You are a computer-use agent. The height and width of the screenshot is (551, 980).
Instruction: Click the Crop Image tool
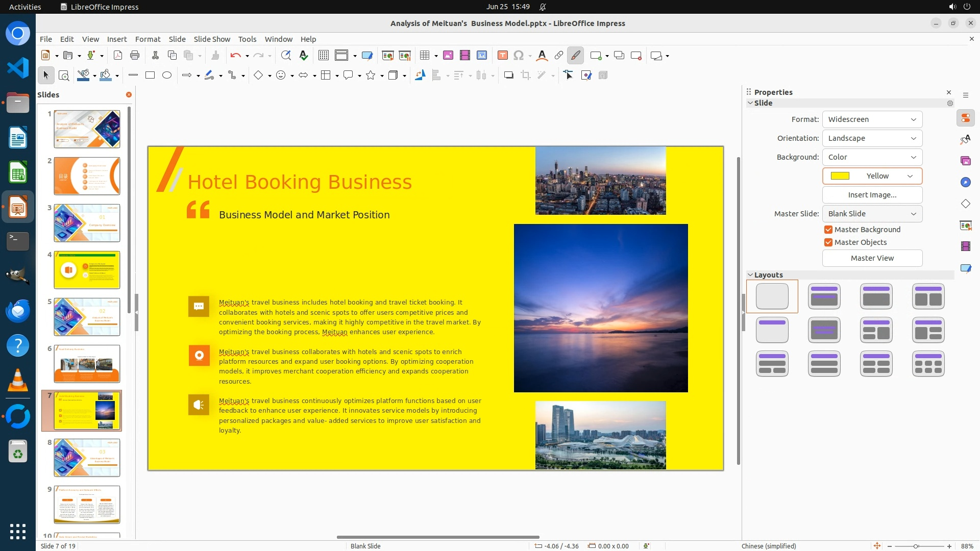(x=525, y=76)
